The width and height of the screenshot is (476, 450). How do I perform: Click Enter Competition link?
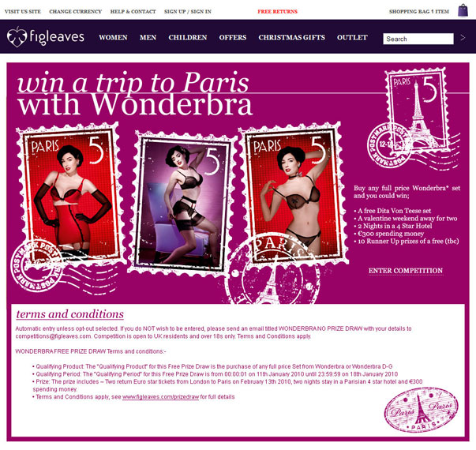(406, 271)
